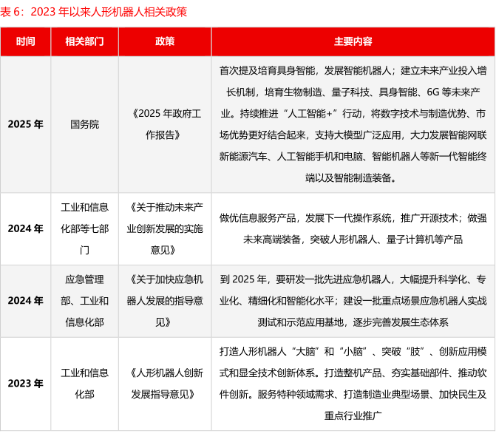The width and height of the screenshot is (496, 448).
Task: Click the 《2025年政府工作报告》 policy cell
Action: [x=165, y=124]
